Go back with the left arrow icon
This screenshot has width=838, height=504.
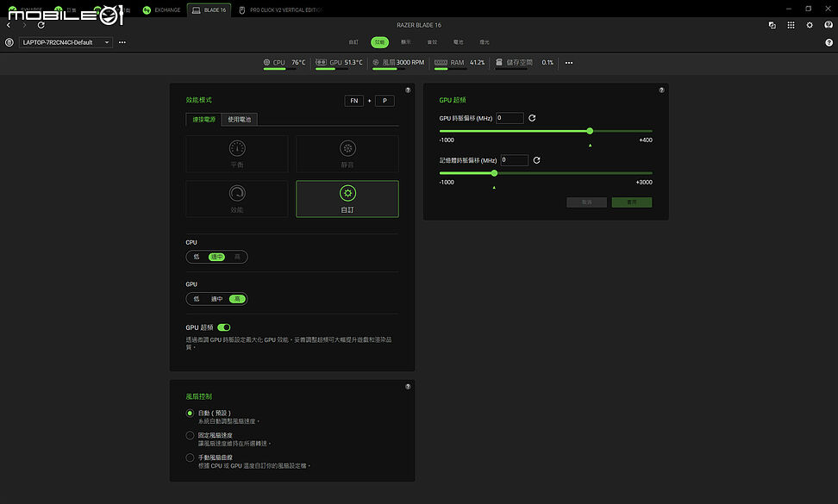pos(9,25)
